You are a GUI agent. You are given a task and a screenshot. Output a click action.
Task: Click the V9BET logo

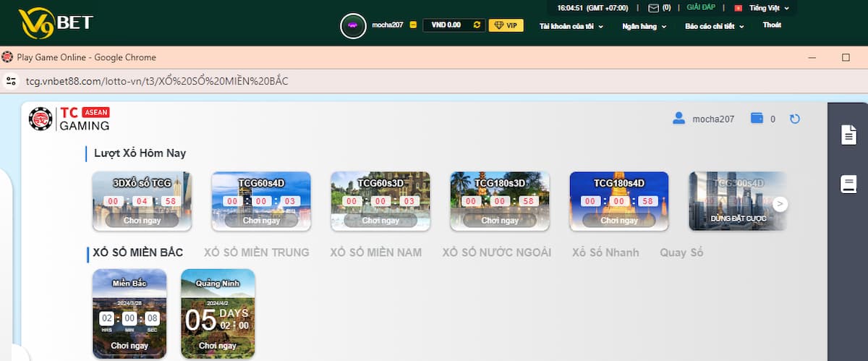pos(55,22)
